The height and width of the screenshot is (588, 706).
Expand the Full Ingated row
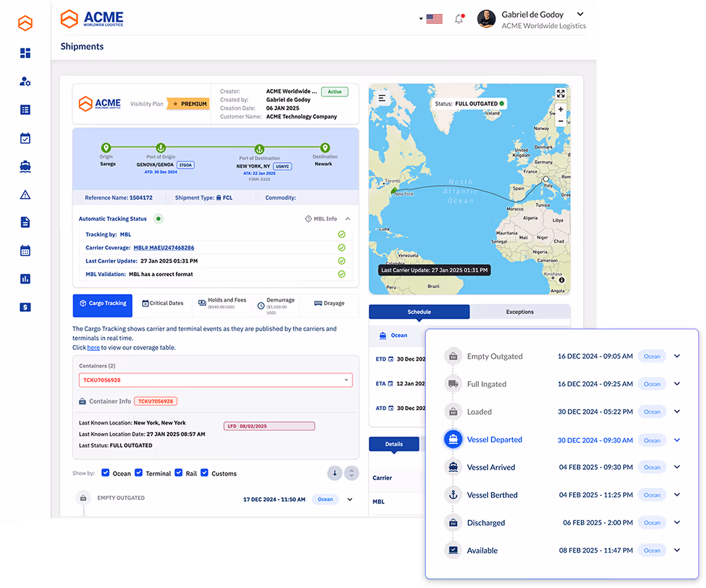click(677, 383)
